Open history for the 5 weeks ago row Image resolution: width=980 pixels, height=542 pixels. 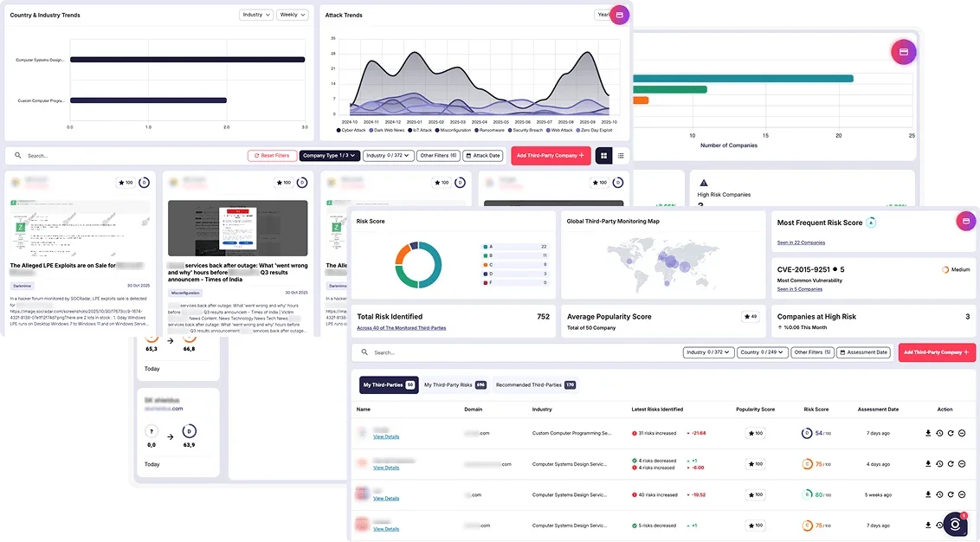[939, 494]
